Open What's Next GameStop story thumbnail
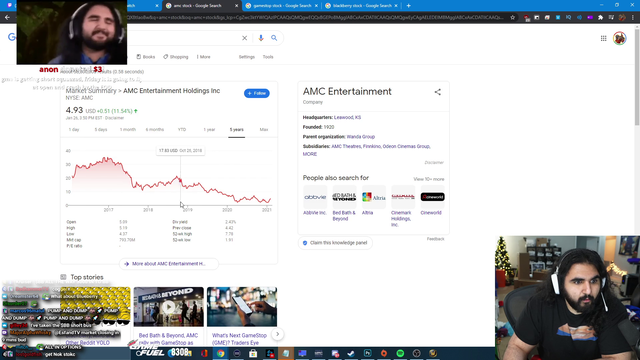 (242, 307)
